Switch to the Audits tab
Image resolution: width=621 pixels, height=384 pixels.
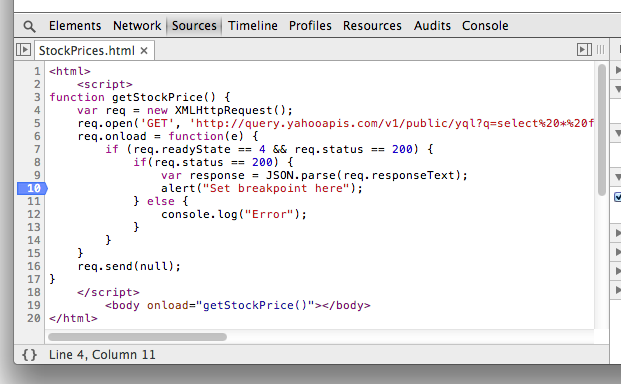(432, 26)
